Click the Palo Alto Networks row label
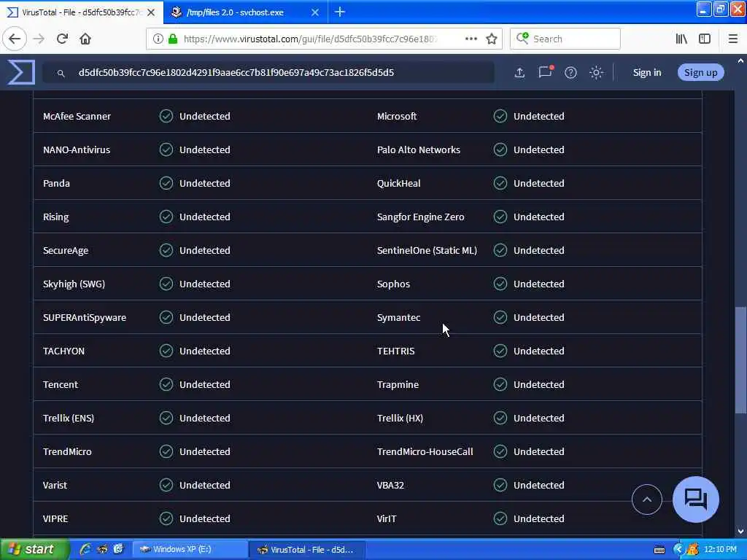747x560 pixels. [418, 149]
